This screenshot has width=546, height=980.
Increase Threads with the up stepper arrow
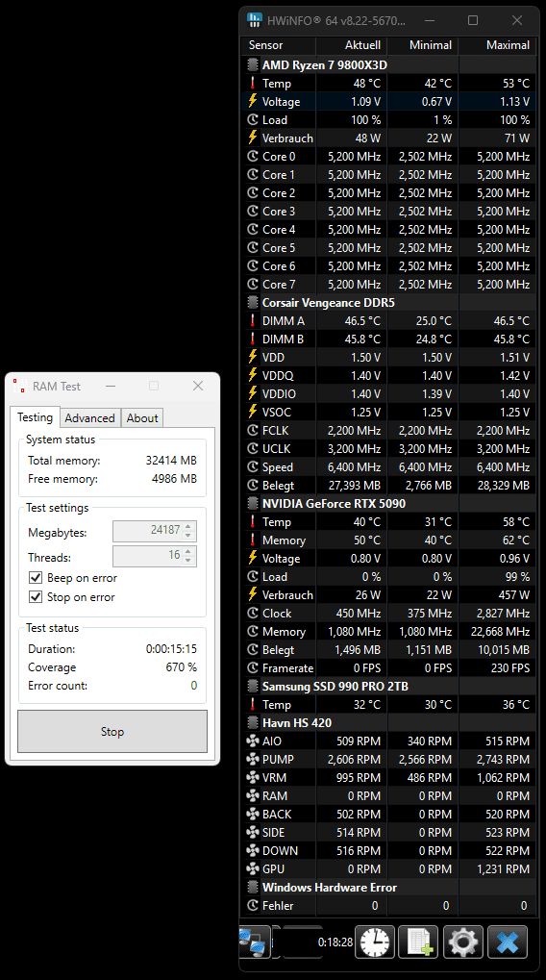188,551
